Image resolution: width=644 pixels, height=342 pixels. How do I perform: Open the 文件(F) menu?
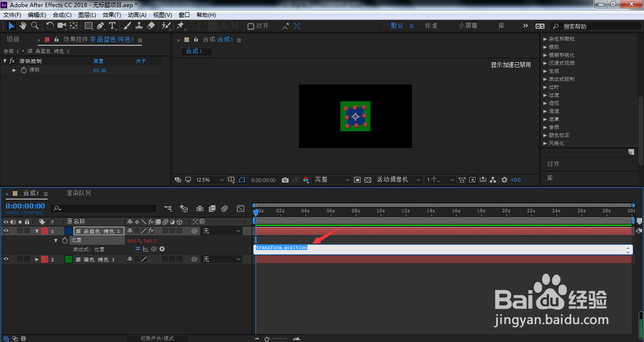12,15
